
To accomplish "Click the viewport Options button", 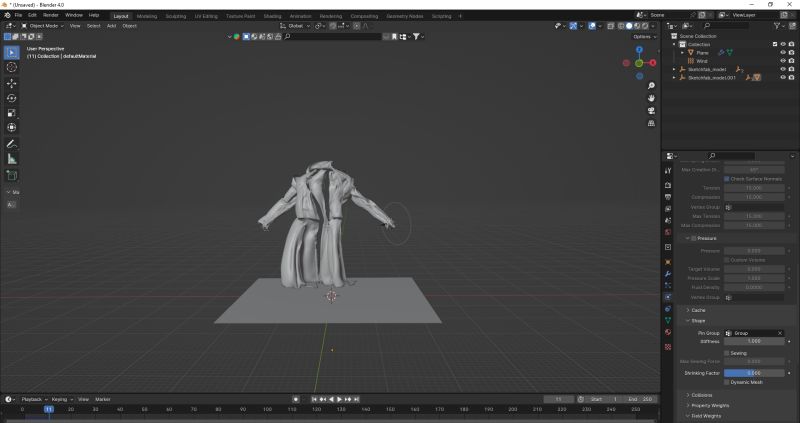I will point(644,37).
